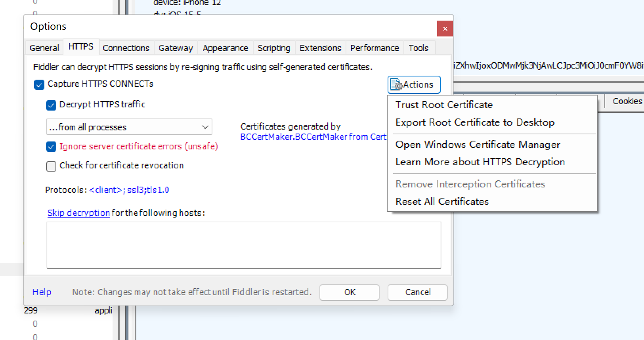Disable Ignore server certificate errors option
Image resolution: width=644 pixels, height=340 pixels.
click(51, 147)
